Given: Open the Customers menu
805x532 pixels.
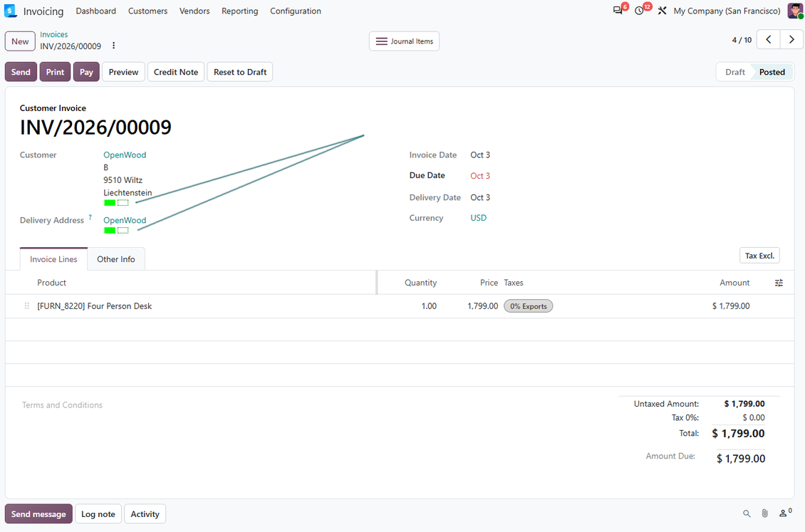Looking at the screenshot, I should pyautogui.click(x=148, y=11).
